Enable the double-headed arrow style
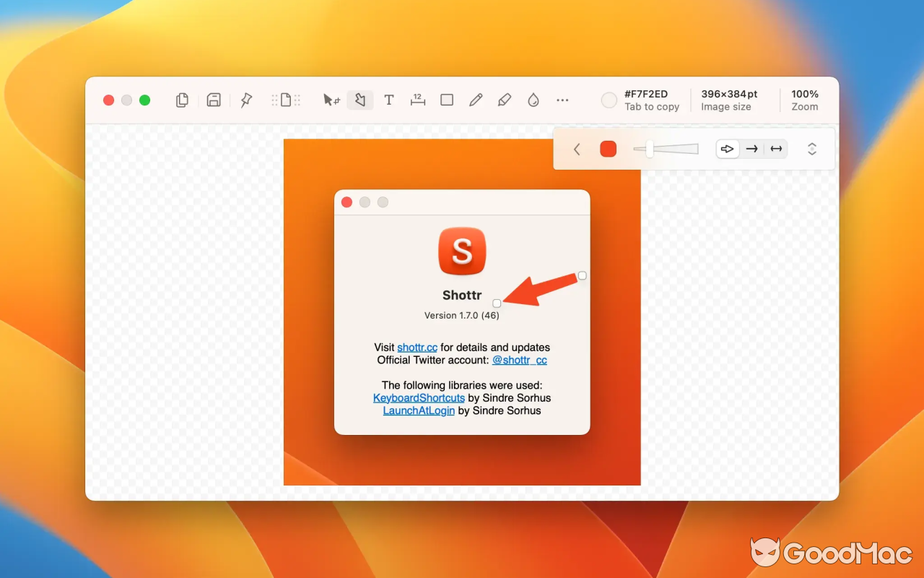Viewport: 924px width, 578px height. (x=776, y=148)
